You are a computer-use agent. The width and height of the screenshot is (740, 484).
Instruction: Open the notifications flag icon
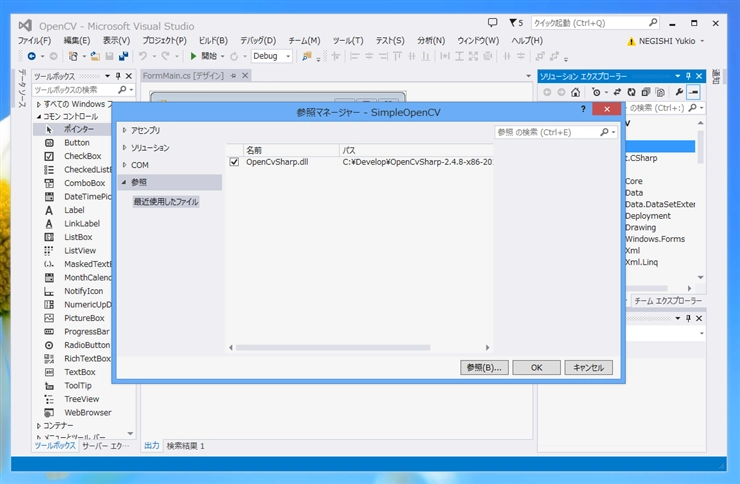(513, 22)
